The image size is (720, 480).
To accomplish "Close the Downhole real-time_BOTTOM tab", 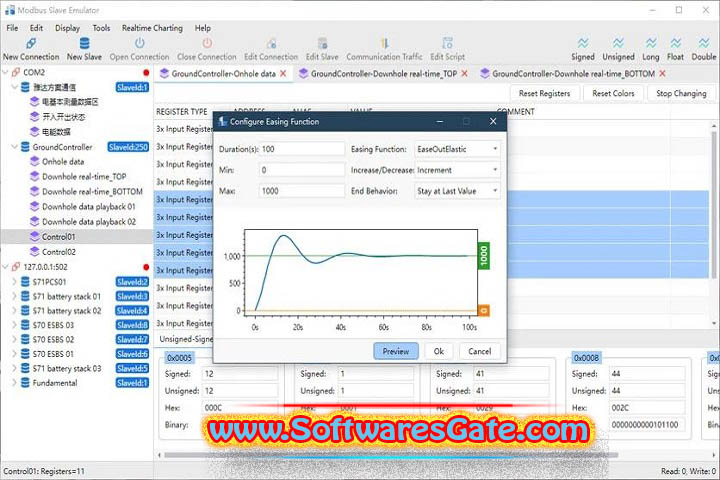I will tap(662, 73).
